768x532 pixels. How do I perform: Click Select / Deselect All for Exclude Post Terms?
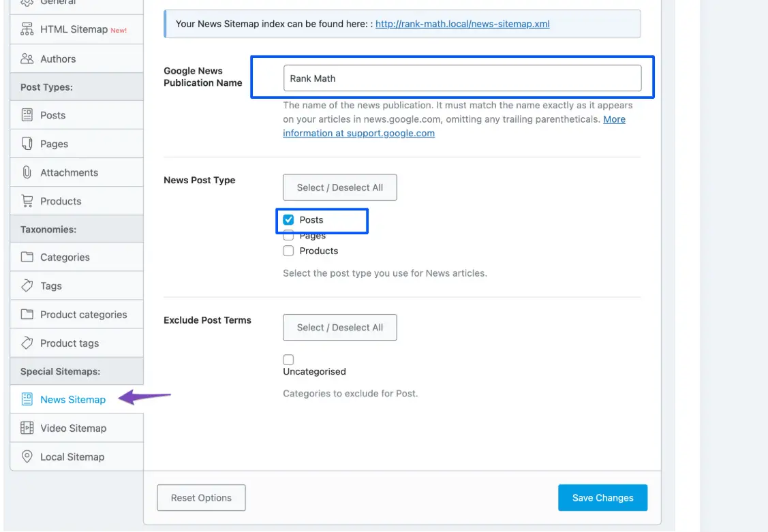pos(340,328)
